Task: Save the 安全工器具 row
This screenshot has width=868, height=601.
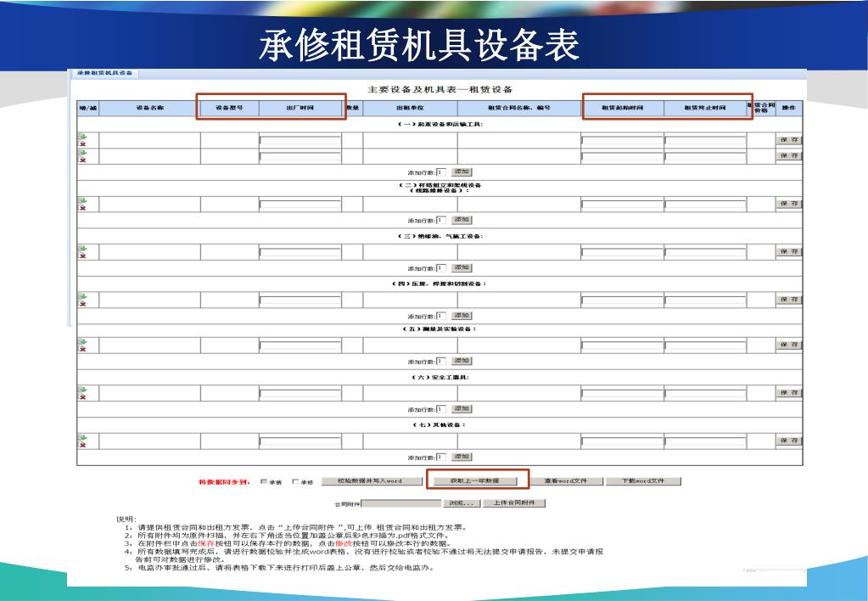Action: coord(789,393)
